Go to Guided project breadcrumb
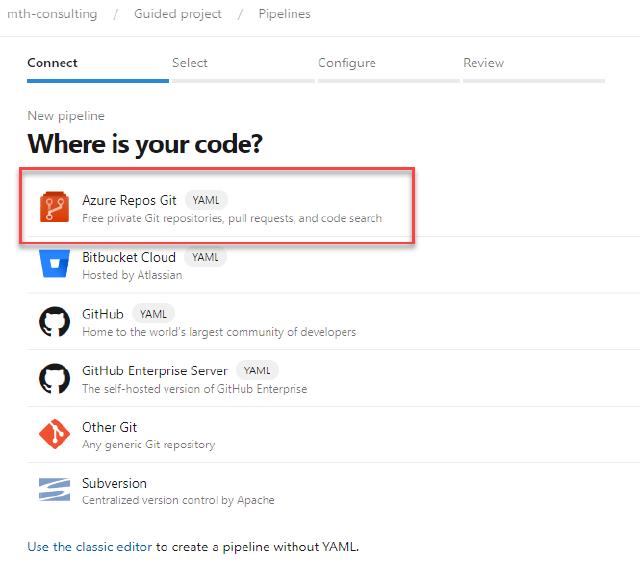Image resolution: width=640 pixels, height=586 pixels. tap(178, 14)
